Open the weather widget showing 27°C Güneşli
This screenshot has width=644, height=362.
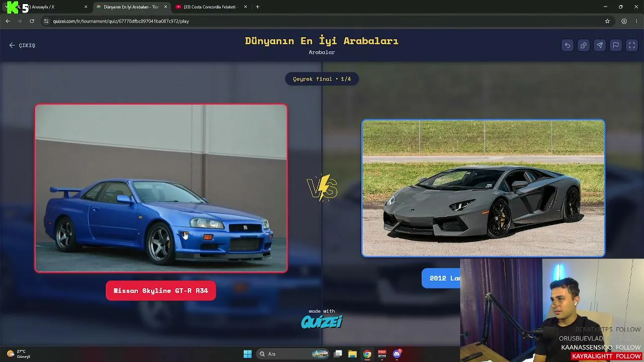[19, 354]
